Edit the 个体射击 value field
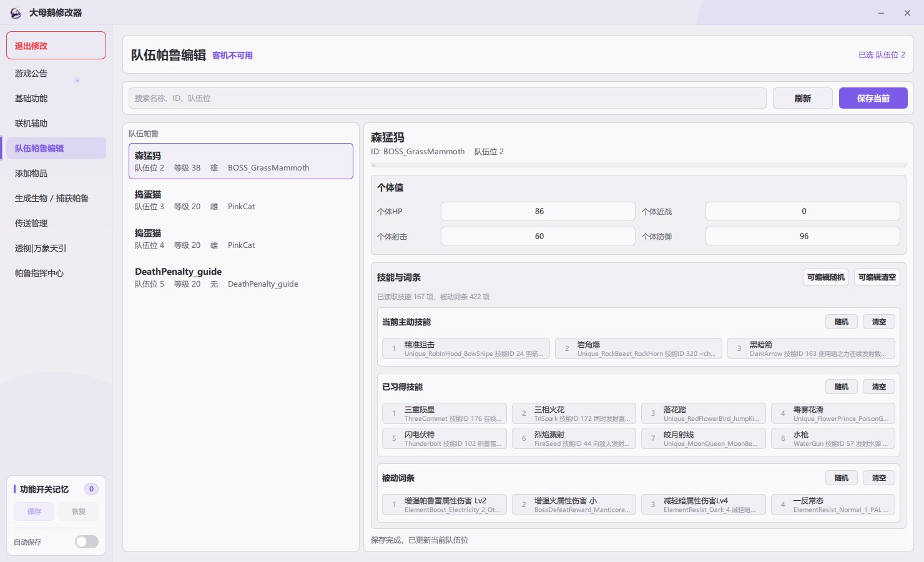Image resolution: width=924 pixels, height=562 pixels. (538, 236)
